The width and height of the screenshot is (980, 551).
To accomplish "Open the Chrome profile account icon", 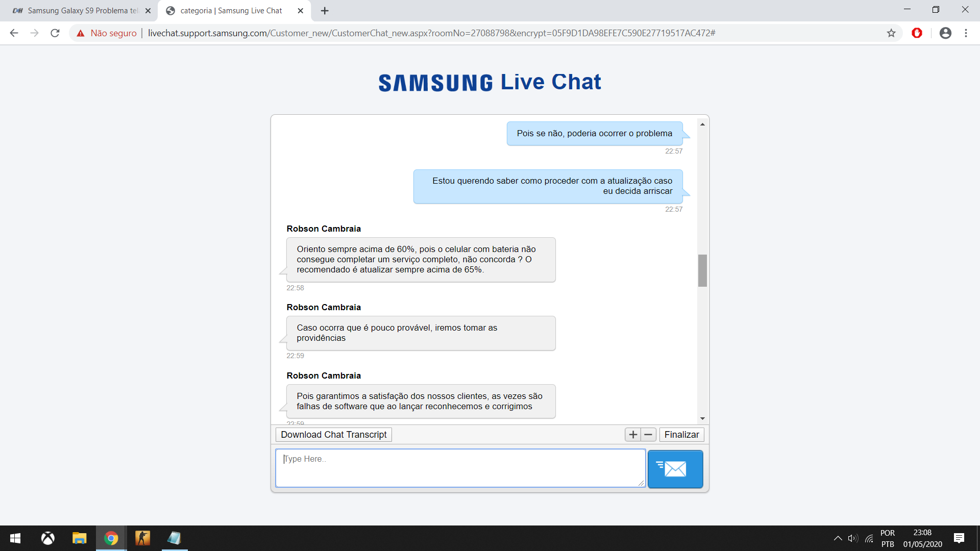I will (x=945, y=33).
